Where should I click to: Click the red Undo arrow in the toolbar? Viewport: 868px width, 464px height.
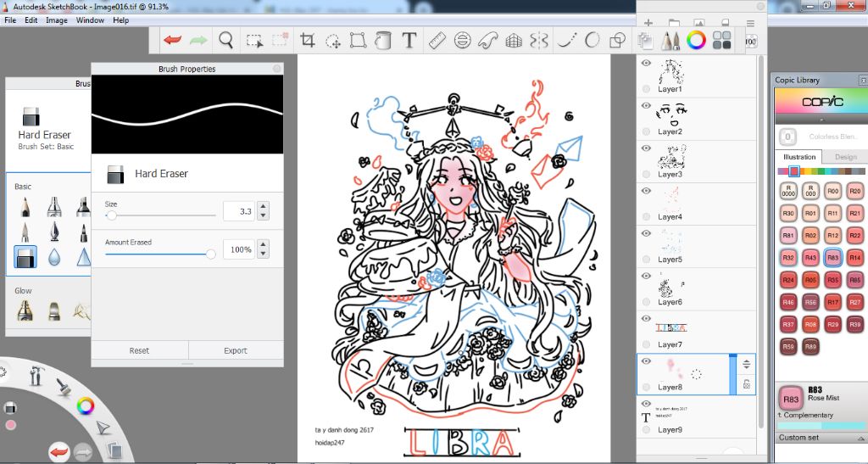tap(173, 40)
